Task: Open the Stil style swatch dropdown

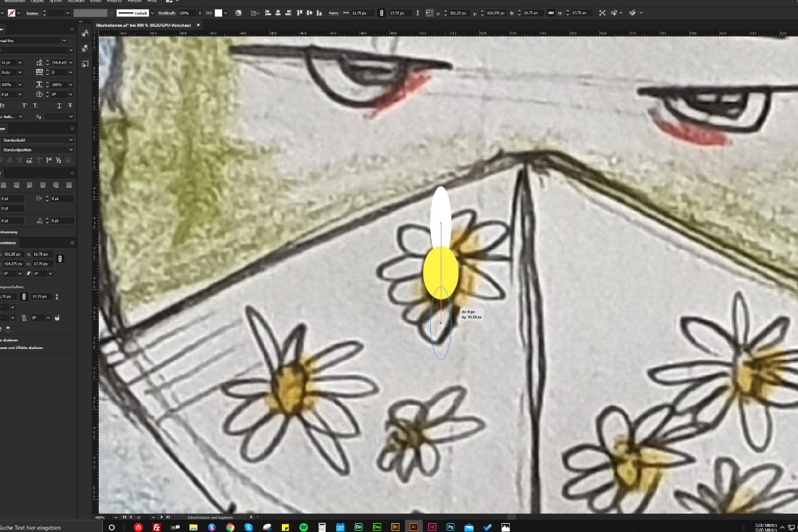Action: point(226,13)
